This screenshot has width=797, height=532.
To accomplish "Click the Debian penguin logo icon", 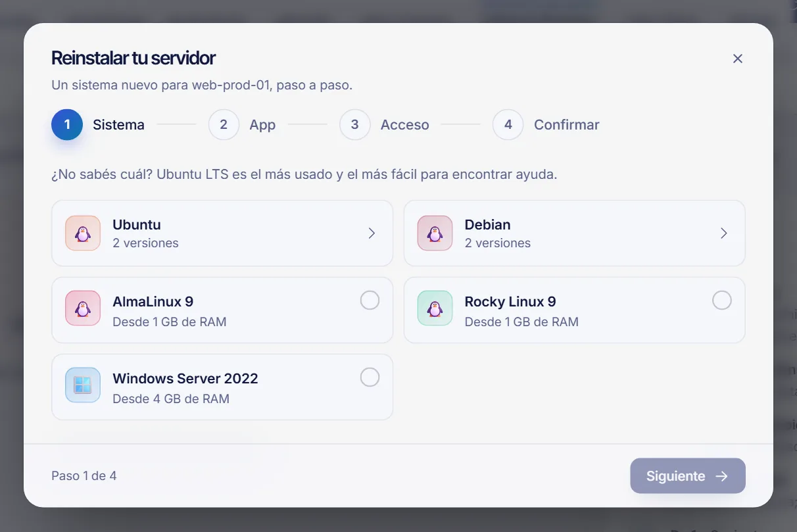I will [x=435, y=233].
